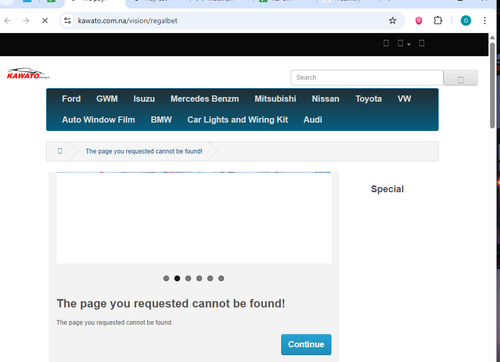Open the Mercedes Benzm category

(x=205, y=99)
